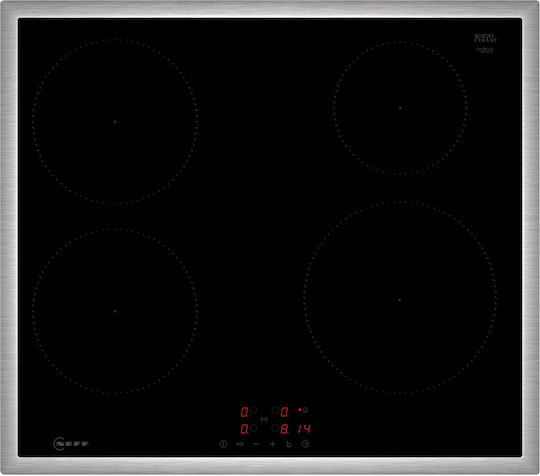Touch the small rear right cooking zone
This screenshot has height=476, width=540.
400,108
